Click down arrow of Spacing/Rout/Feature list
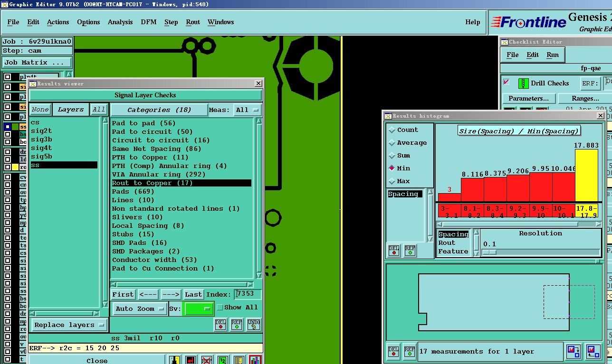 click(476, 253)
